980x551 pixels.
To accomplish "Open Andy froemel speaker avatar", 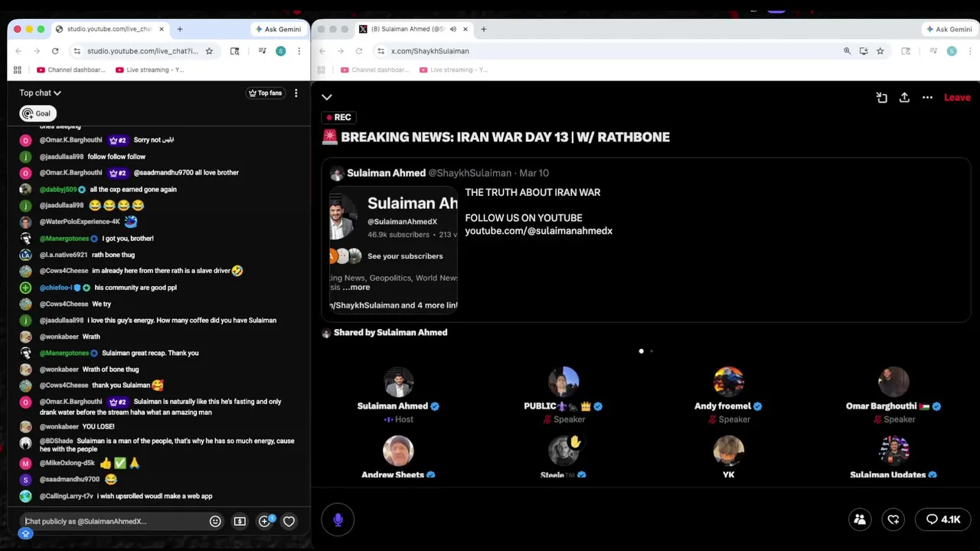I will pyautogui.click(x=728, y=382).
